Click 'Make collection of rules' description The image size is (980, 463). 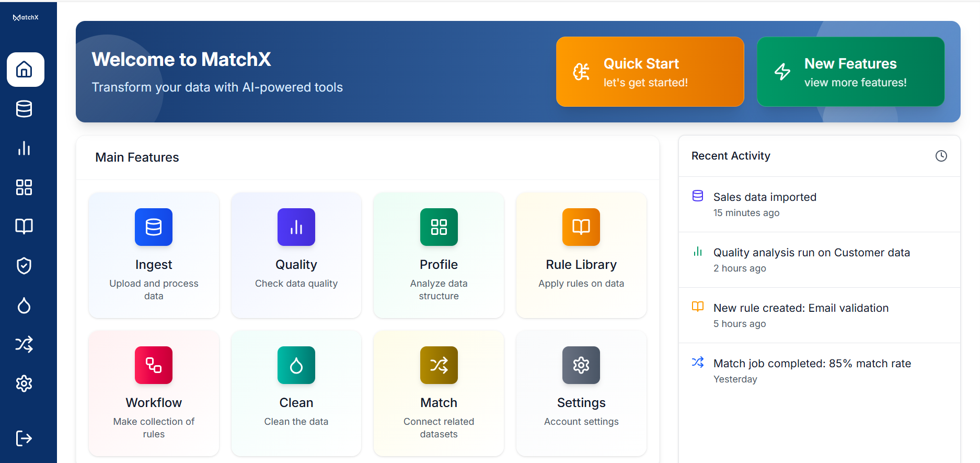154,428
